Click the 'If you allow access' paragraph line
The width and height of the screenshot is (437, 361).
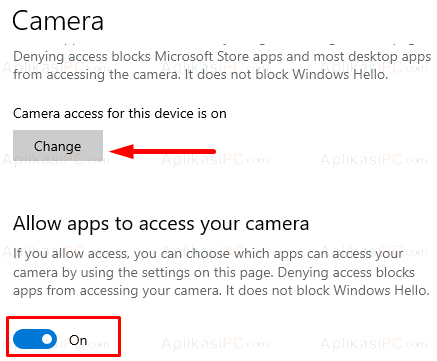click(x=208, y=254)
